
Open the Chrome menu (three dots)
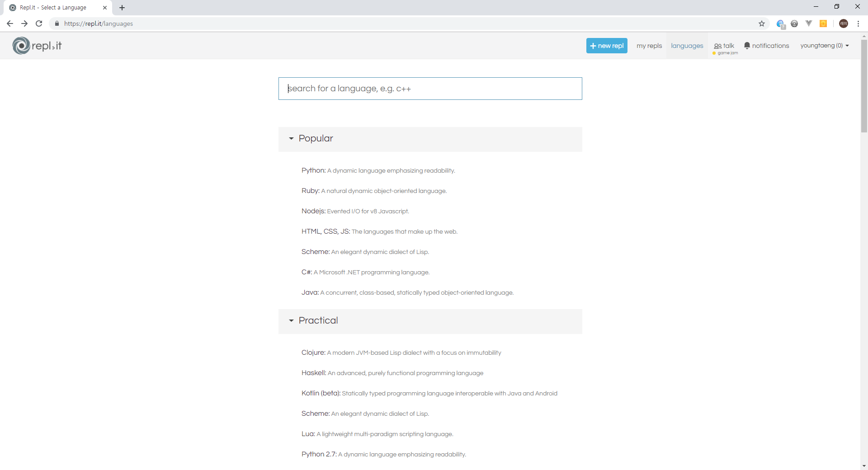pyautogui.click(x=858, y=23)
